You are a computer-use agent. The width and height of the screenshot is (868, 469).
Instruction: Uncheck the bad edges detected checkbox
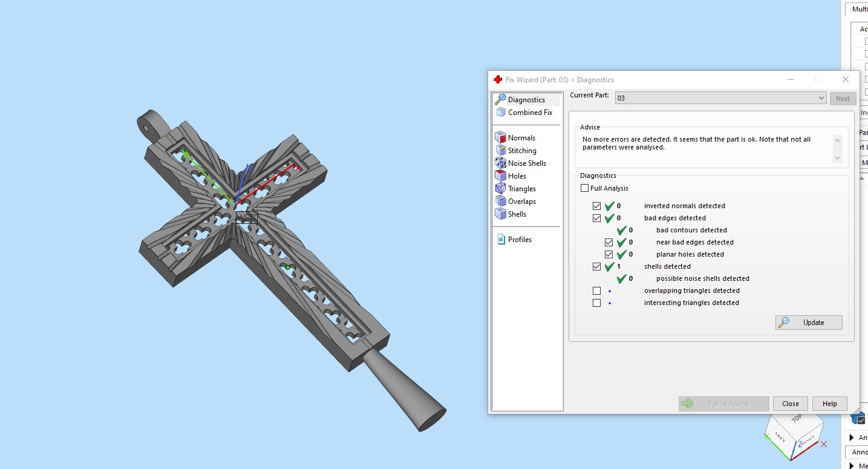click(597, 218)
